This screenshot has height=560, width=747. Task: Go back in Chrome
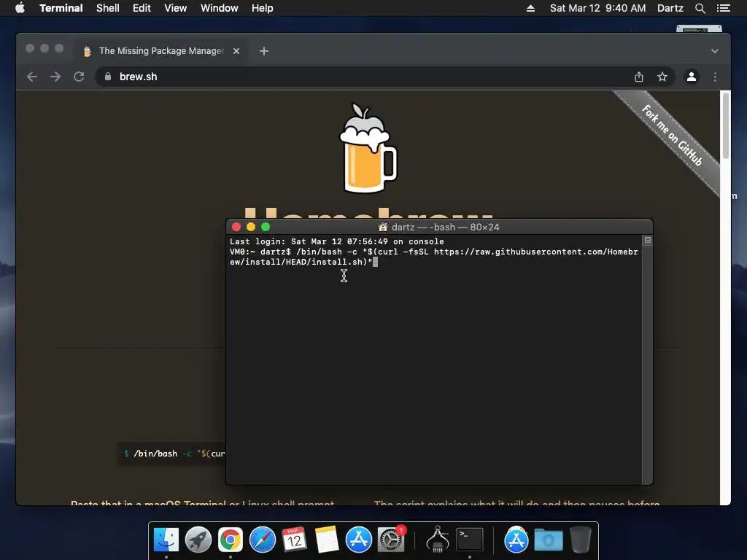pyautogui.click(x=32, y=77)
